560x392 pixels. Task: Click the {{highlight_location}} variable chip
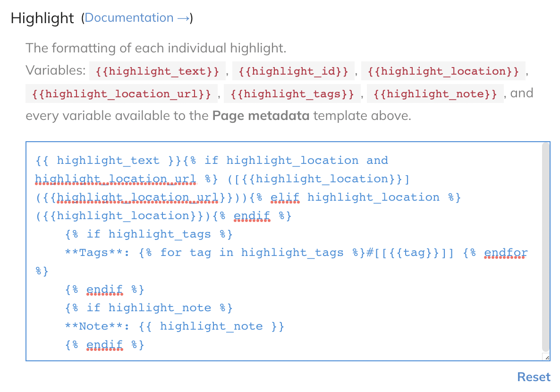(443, 71)
